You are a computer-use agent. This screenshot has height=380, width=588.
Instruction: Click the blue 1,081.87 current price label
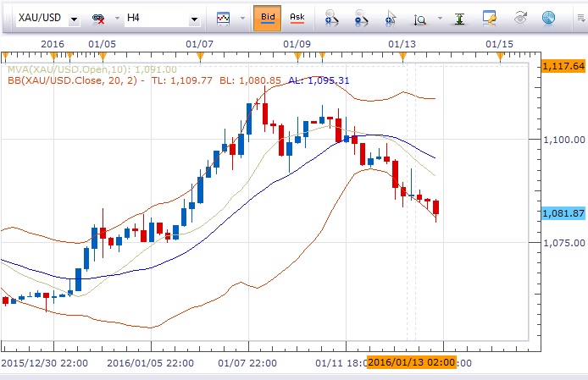(563, 213)
